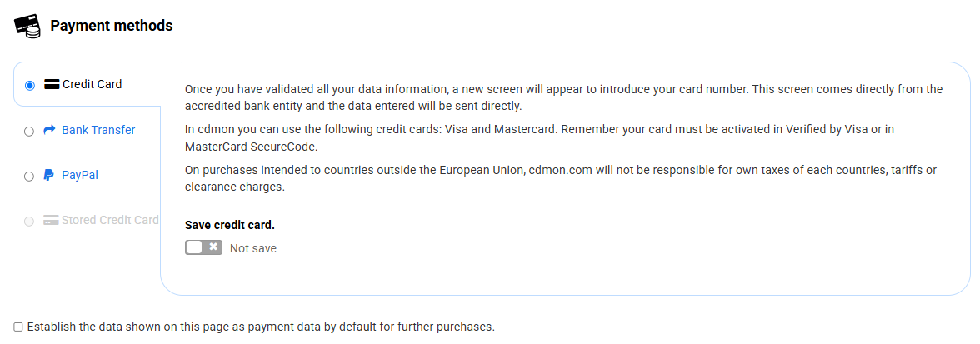Pick the PayPal radio button

(30, 176)
